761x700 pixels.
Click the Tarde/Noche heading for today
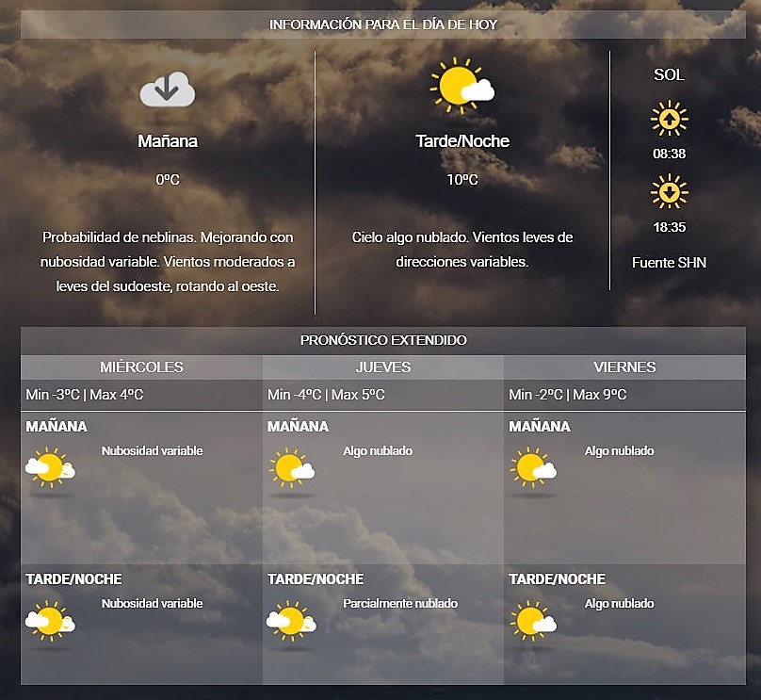[462, 141]
